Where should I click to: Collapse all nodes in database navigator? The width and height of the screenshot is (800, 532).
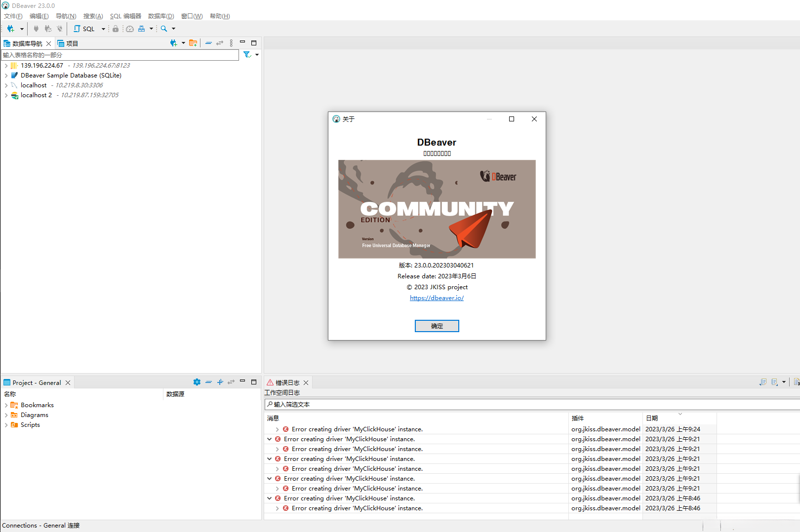208,43
